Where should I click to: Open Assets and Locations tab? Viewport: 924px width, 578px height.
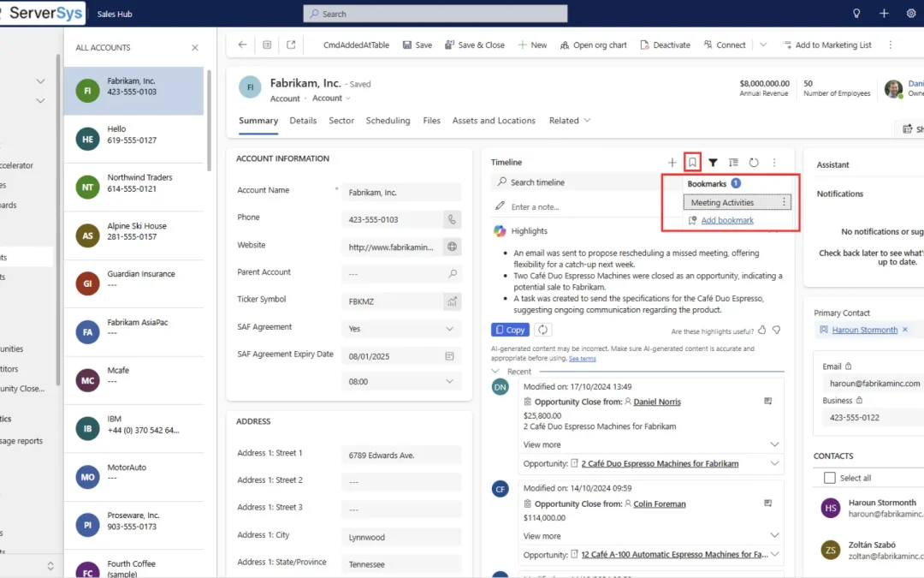[494, 121]
